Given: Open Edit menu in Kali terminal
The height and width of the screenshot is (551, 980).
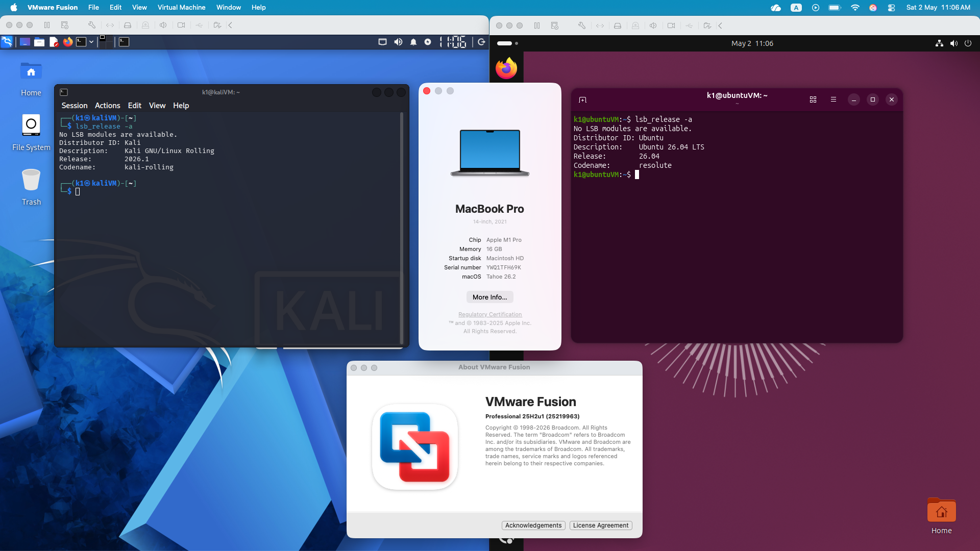Looking at the screenshot, I should pyautogui.click(x=135, y=106).
